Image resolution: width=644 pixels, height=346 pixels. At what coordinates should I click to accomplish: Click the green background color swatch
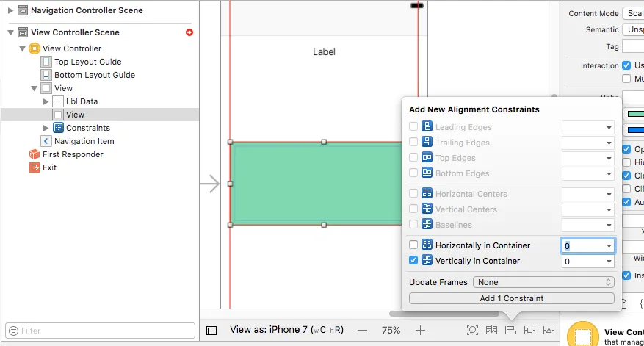coord(635,114)
